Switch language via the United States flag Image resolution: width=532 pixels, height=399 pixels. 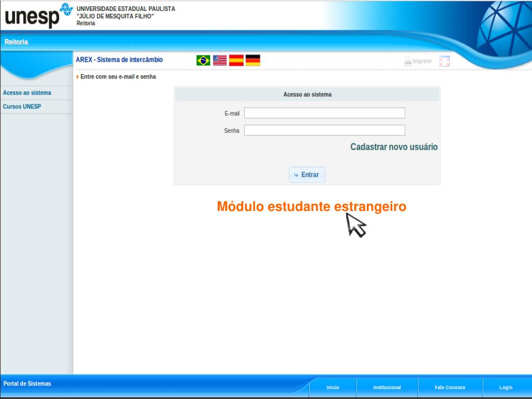[220, 60]
